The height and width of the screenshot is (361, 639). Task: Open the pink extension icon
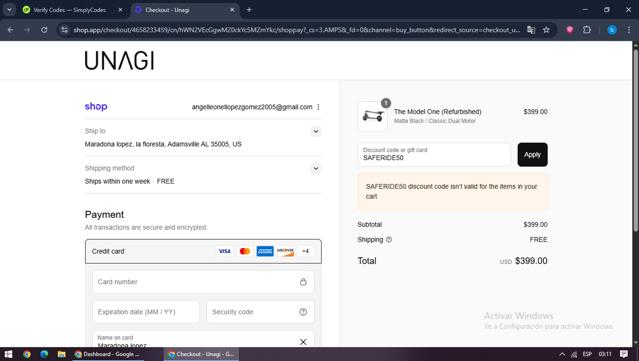[x=570, y=30]
